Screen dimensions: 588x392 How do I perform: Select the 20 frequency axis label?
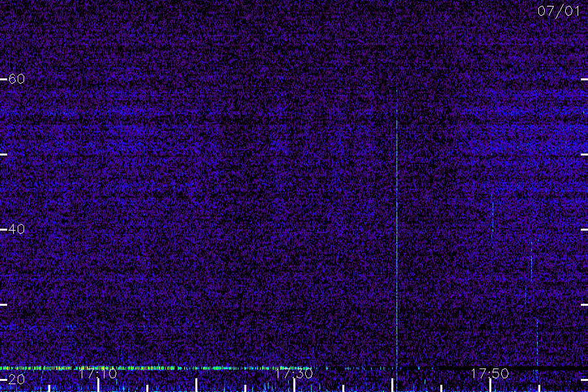[x=16, y=379]
